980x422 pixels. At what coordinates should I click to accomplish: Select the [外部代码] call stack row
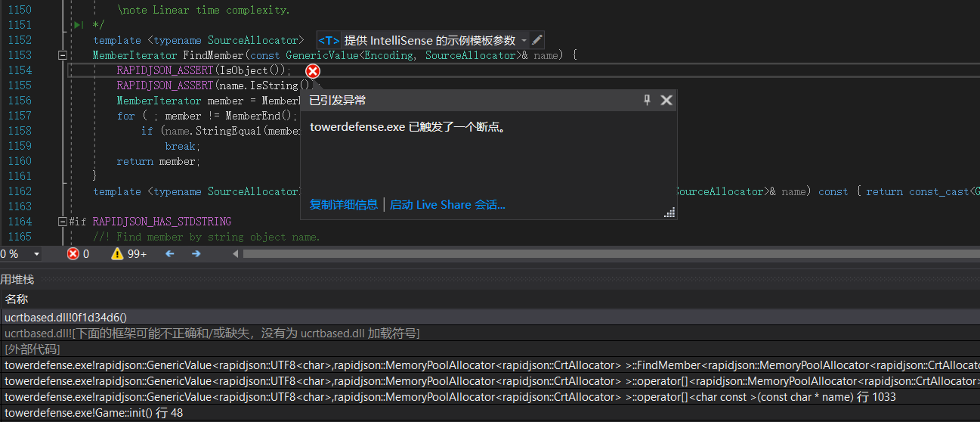click(x=490, y=349)
